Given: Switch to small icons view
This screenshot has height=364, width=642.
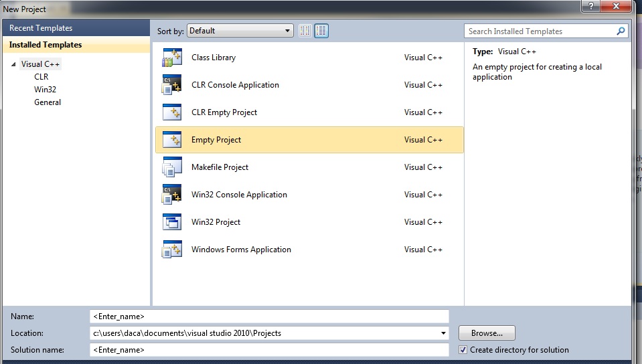Looking at the screenshot, I should tap(305, 31).
